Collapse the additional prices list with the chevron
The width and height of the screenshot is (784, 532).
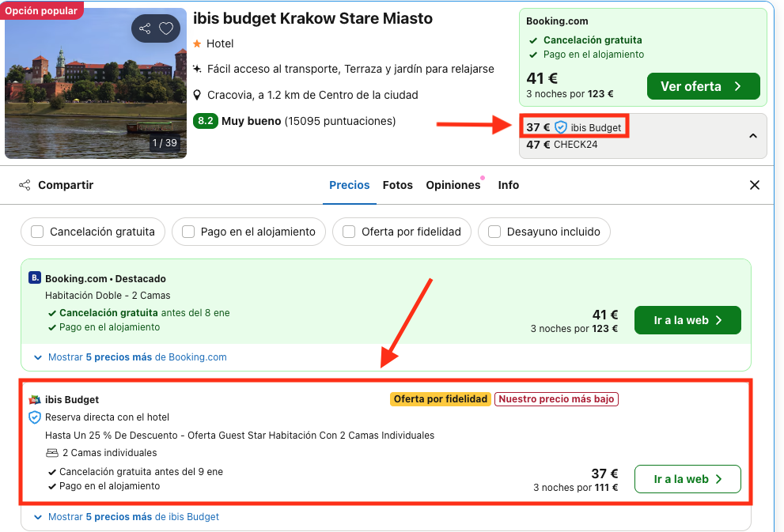[753, 135]
